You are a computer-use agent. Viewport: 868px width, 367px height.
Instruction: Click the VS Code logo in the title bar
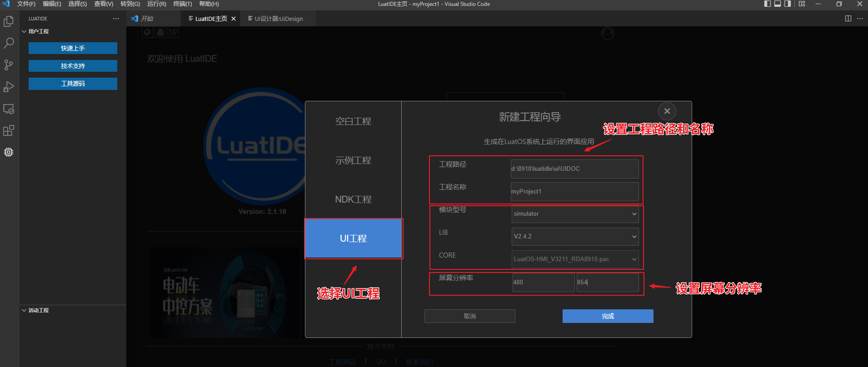point(6,4)
